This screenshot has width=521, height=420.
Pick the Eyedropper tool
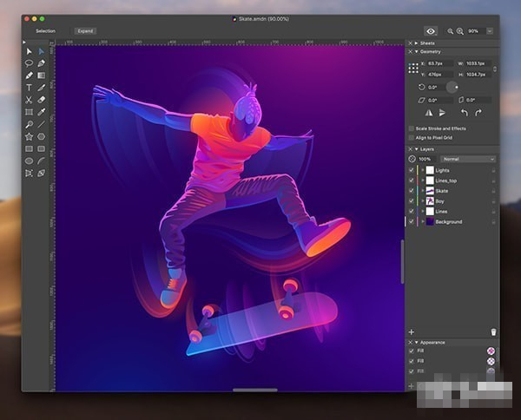[41, 112]
